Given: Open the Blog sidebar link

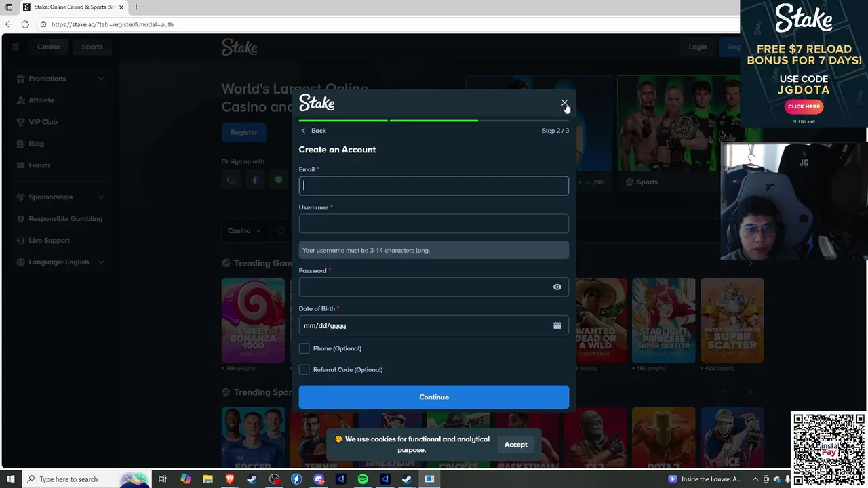Looking at the screenshot, I should (x=36, y=144).
